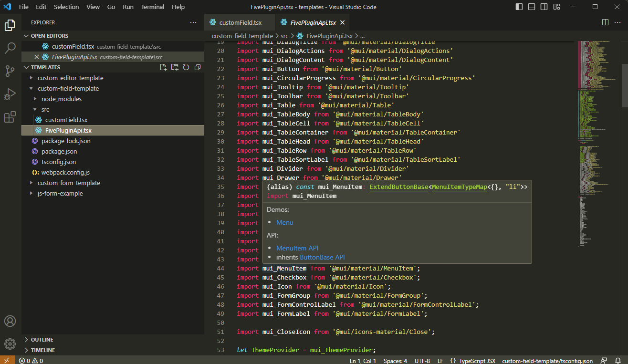Open the Search view icon

pyautogui.click(x=10, y=48)
